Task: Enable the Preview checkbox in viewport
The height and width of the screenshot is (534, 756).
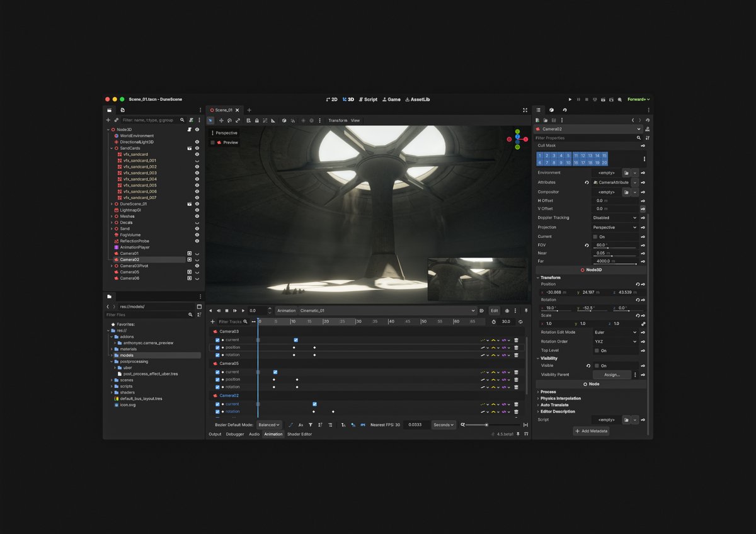Action: (x=213, y=143)
